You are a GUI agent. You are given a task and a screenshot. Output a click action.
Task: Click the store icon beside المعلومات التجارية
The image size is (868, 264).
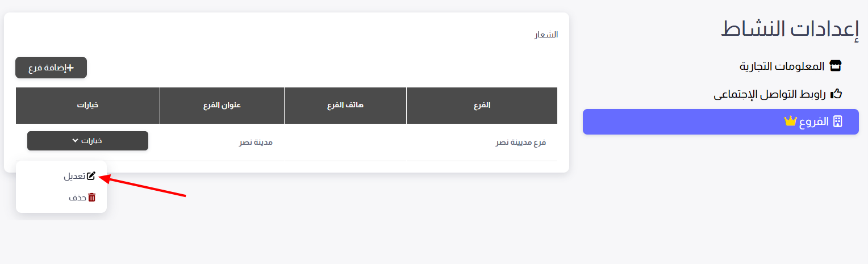pyautogui.click(x=835, y=66)
